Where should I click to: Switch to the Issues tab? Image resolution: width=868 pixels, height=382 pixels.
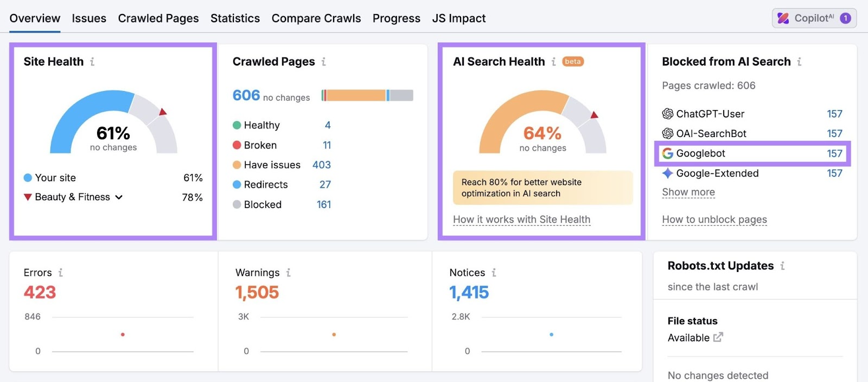click(x=89, y=18)
